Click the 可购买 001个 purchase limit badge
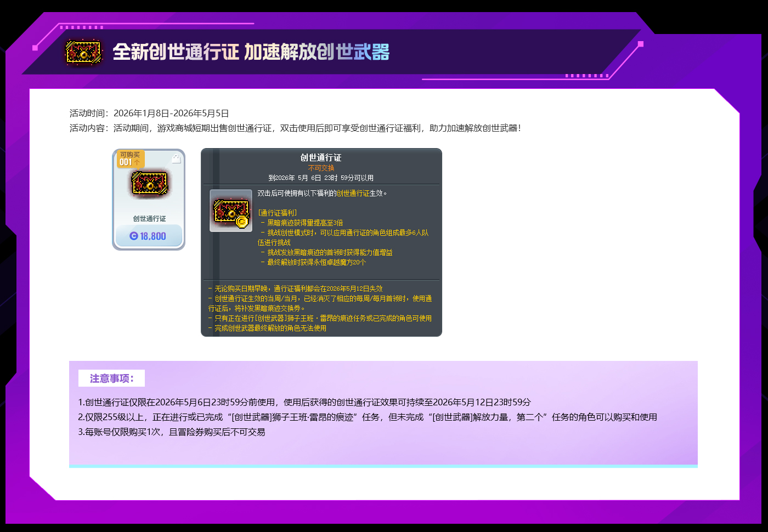Screen dimensions: 768x532 point(130,159)
